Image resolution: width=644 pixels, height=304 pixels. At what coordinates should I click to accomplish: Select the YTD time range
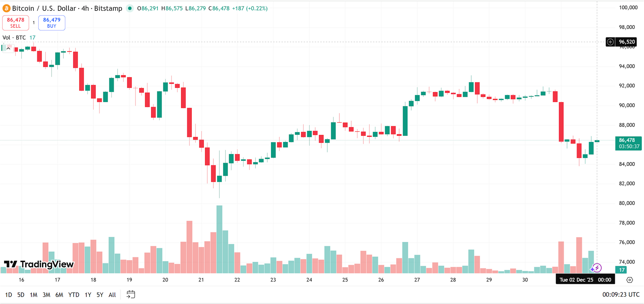(x=74, y=295)
